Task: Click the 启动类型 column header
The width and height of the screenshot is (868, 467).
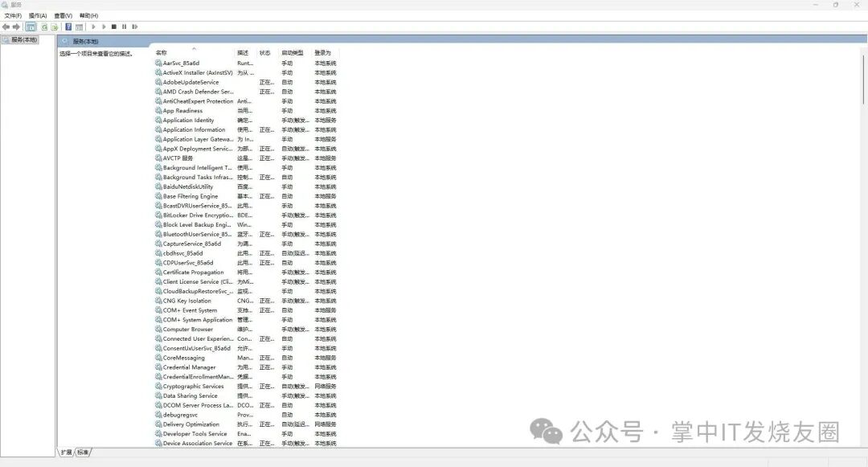Action: 292,53
